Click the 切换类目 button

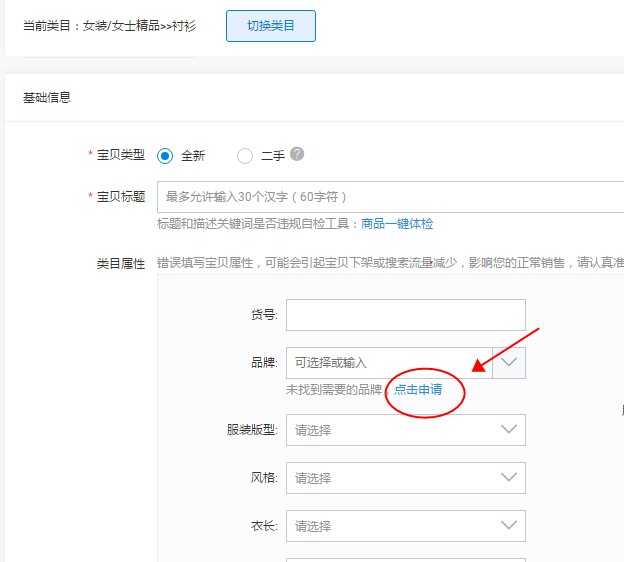coord(271,26)
